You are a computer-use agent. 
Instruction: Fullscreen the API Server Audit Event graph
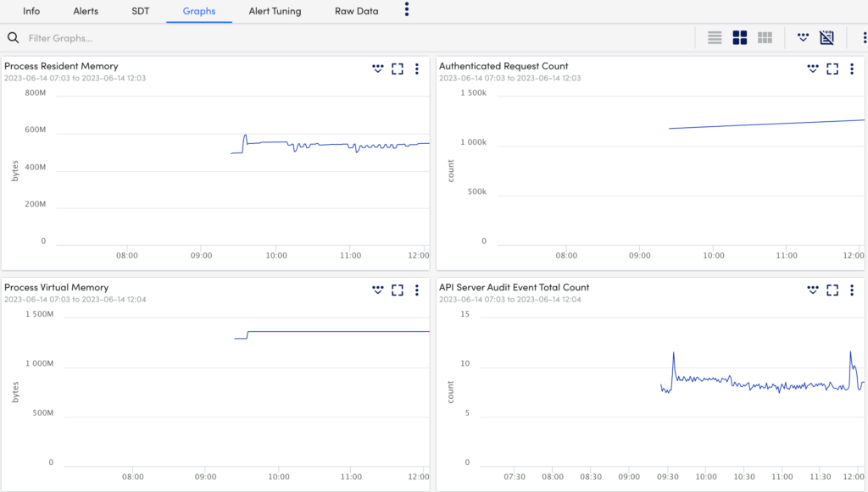(x=832, y=290)
